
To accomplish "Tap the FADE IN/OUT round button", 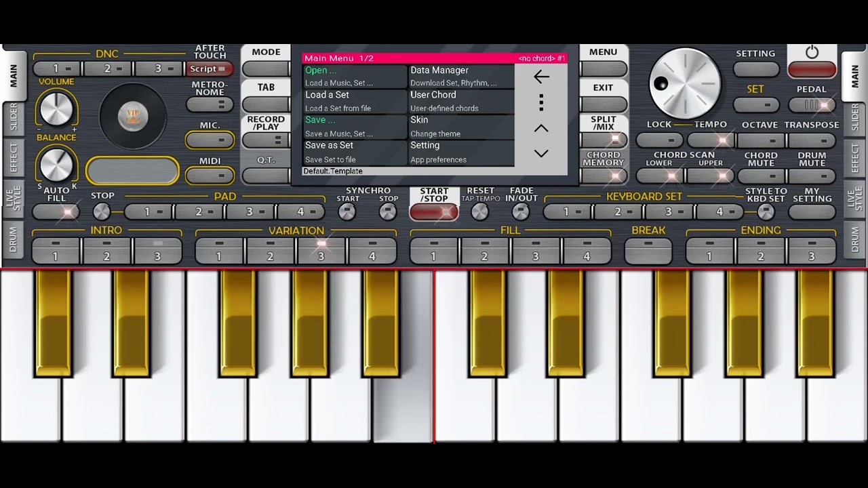I will point(521,212).
